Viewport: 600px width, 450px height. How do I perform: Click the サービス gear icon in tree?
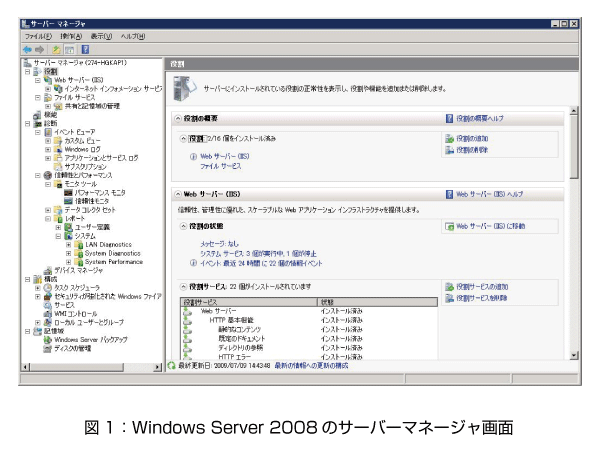click(x=48, y=305)
